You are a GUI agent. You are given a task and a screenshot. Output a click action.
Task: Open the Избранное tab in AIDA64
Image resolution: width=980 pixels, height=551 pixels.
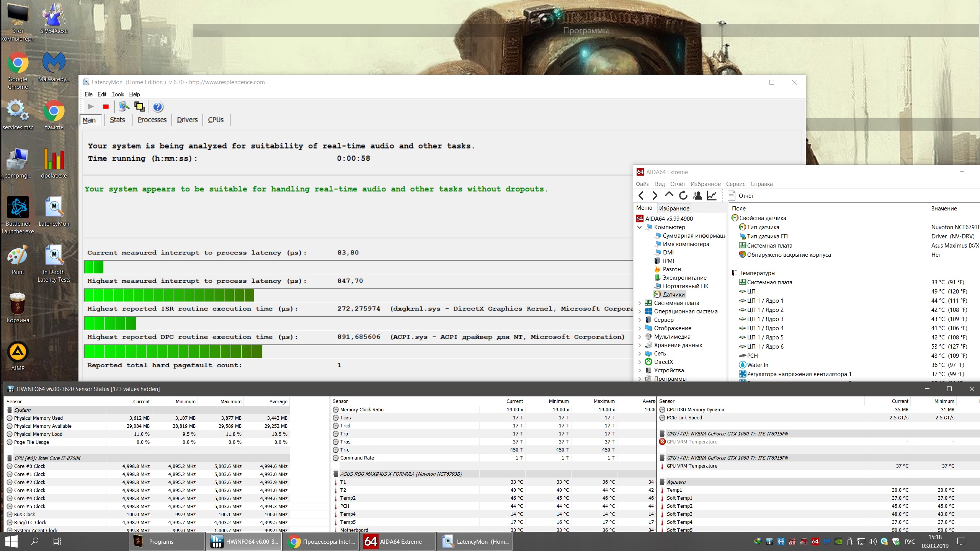[674, 208]
